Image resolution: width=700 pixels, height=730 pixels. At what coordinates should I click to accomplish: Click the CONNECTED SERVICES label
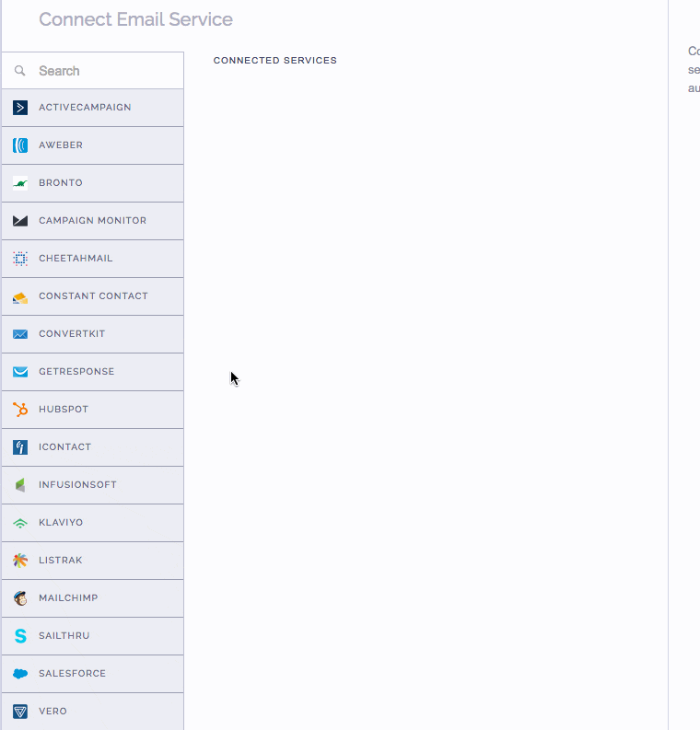pos(274,61)
